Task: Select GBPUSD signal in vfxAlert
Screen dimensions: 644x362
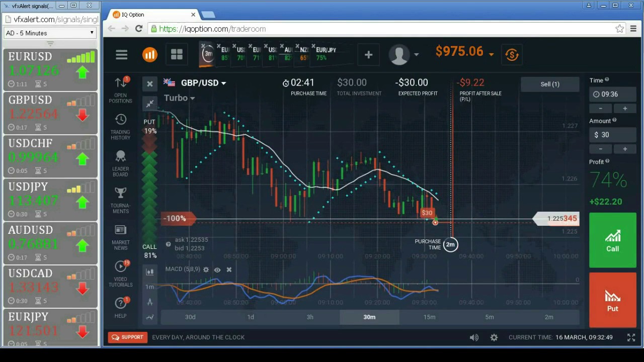Action: (50, 113)
